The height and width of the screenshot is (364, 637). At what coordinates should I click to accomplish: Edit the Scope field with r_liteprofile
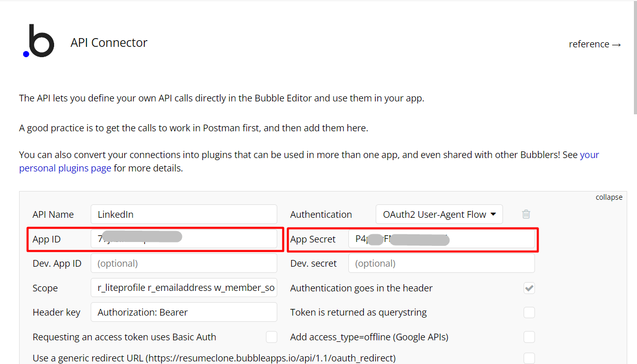pos(184,288)
